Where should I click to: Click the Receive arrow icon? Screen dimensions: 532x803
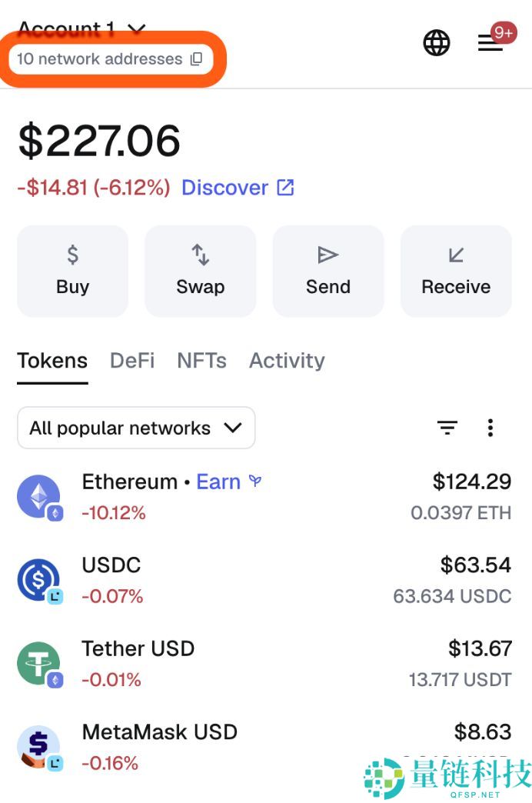coord(455,254)
